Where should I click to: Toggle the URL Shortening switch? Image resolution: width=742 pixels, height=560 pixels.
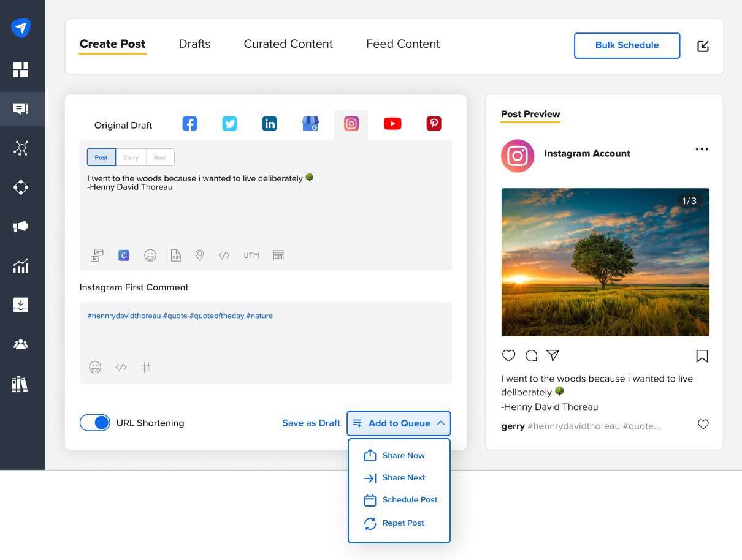(x=95, y=423)
